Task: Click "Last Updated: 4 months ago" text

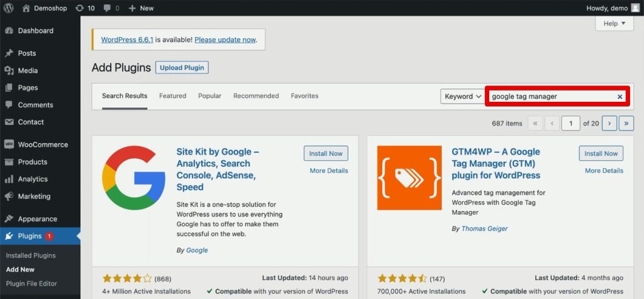Action: (x=579, y=278)
